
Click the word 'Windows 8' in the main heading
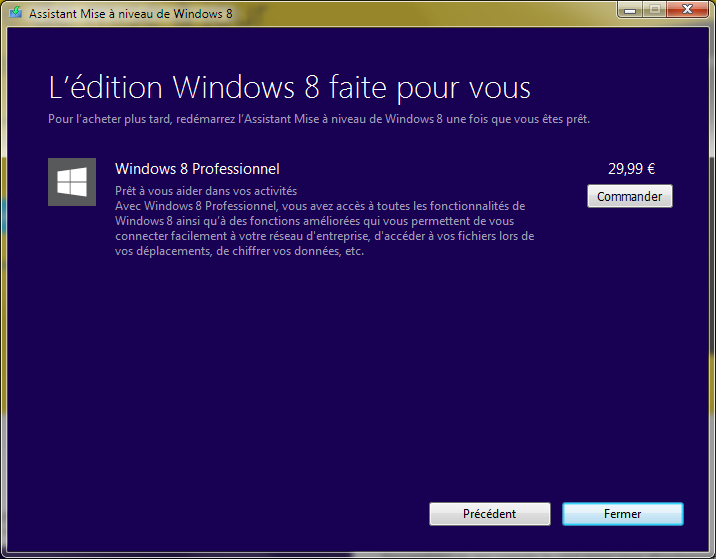pyautogui.click(x=233, y=87)
